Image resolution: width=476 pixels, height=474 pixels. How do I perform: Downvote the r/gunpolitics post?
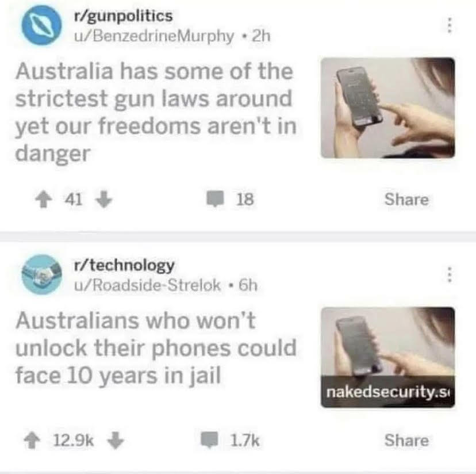tap(104, 200)
